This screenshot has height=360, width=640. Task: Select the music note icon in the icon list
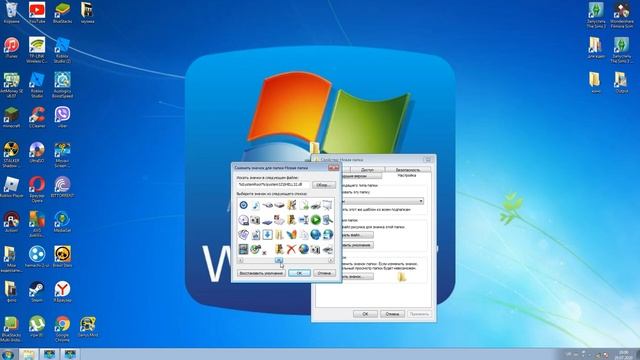coord(256,205)
